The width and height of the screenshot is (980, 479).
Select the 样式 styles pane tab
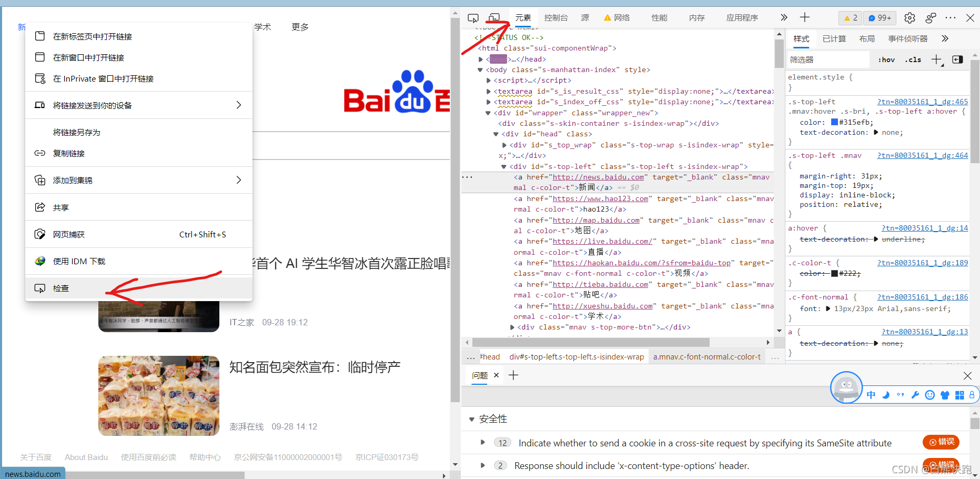[801, 39]
